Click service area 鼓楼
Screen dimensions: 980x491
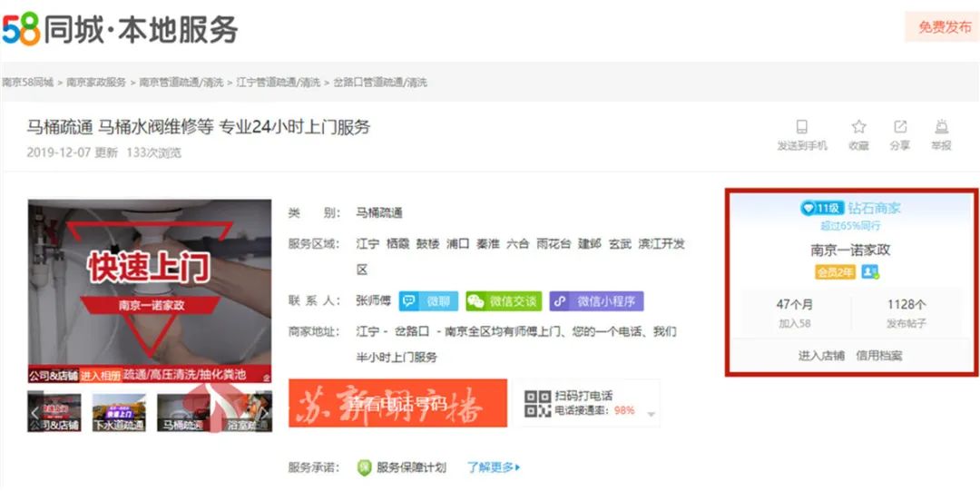[428, 244]
